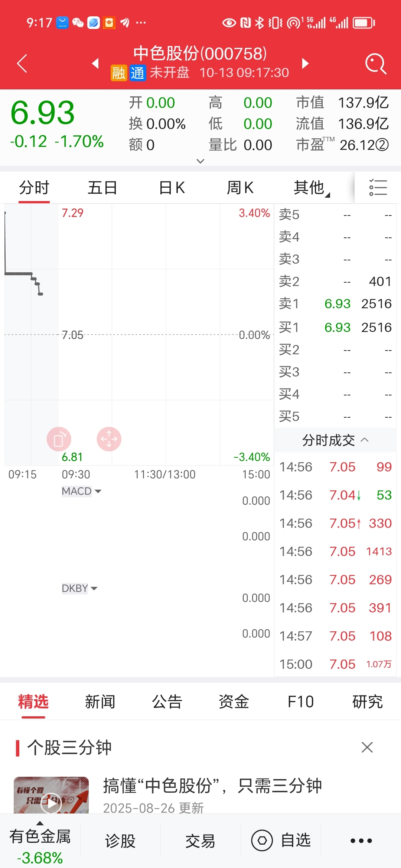Tap the back arrow in header
The height and width of the screenshot is (868, 401).
point(22,63)
